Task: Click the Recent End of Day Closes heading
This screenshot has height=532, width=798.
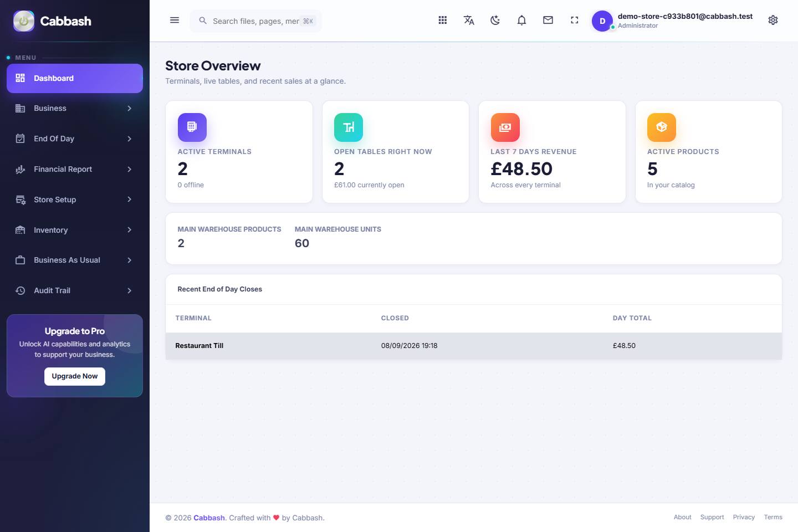Action: (220, 289)
